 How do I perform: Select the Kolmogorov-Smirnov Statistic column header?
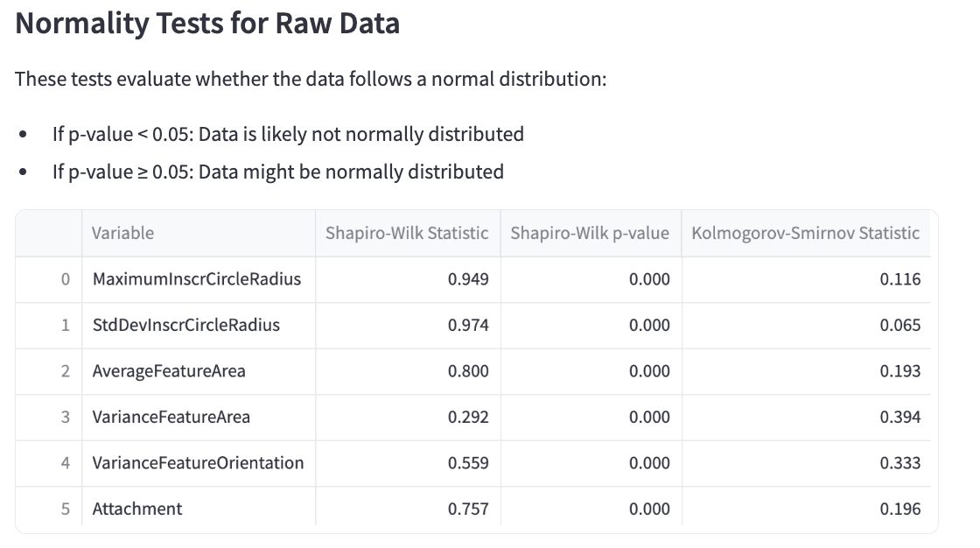(806, 234)
